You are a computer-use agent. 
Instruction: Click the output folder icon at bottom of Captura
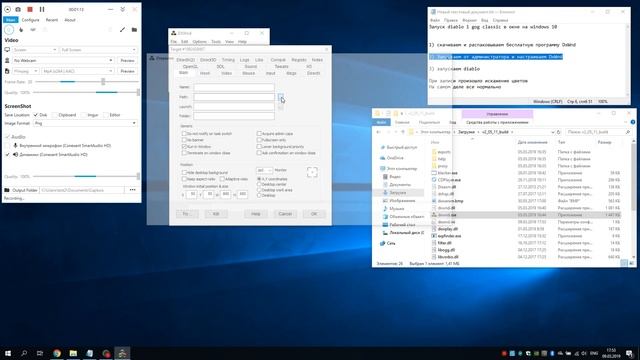[x=7, y=190]
